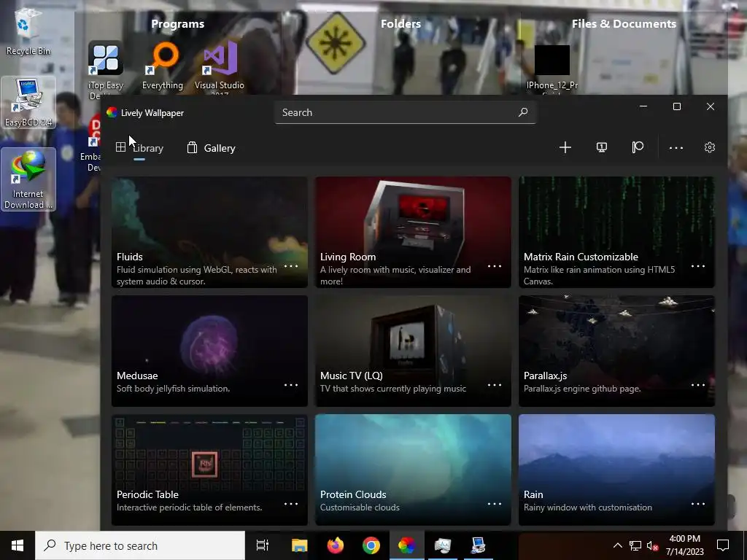Click the search magnifier icon in Lively
Viewport: 747px width, 560px height.
tap(523, 112)
